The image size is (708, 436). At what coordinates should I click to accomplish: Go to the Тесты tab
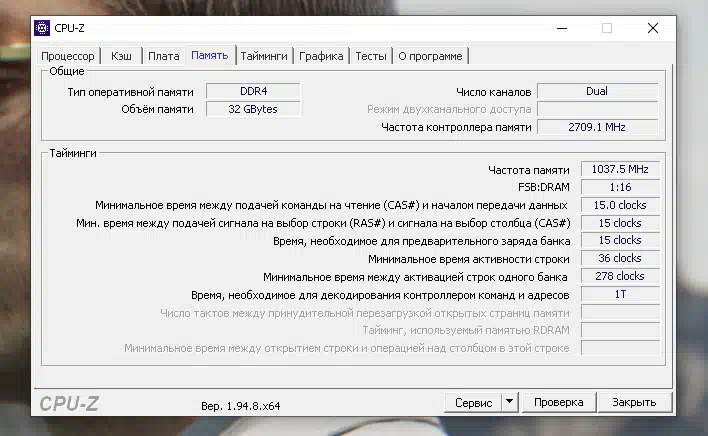tap(371, 56)
